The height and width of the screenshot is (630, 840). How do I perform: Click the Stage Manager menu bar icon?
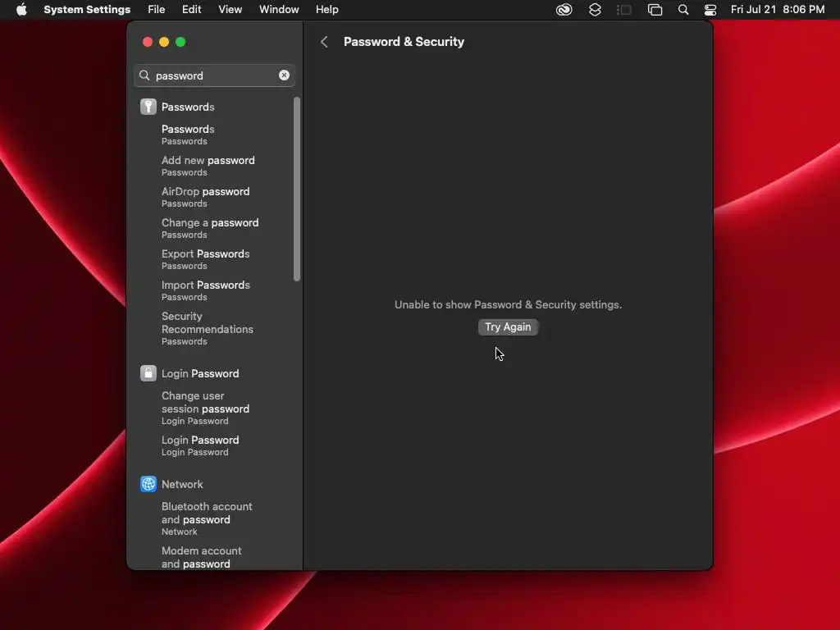tap(624, 10)
